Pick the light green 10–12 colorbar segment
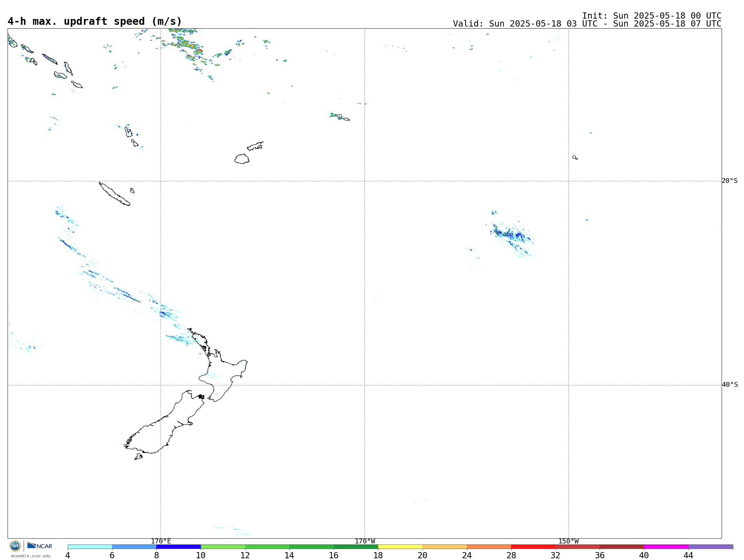This screenshot has height=560, width=744. (x=223, y=547)
